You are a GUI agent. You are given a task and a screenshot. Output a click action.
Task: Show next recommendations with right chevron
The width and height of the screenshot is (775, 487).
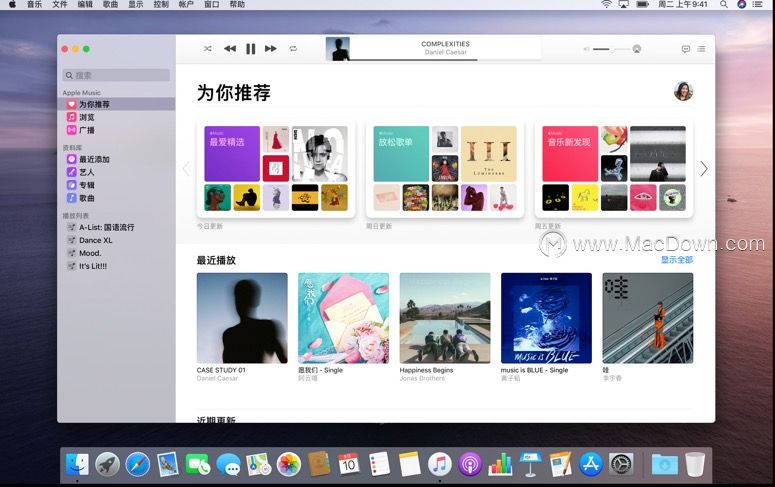[704, 169]
